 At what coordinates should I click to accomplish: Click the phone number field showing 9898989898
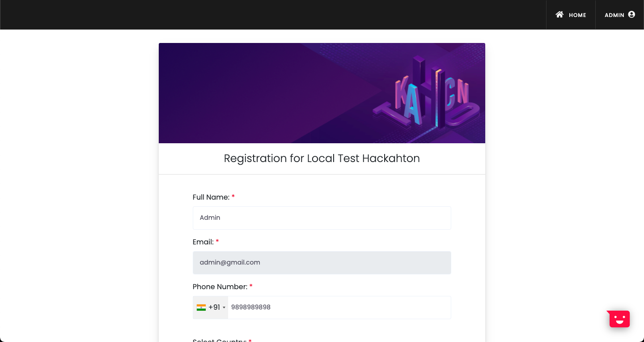[x=339, y=308]
